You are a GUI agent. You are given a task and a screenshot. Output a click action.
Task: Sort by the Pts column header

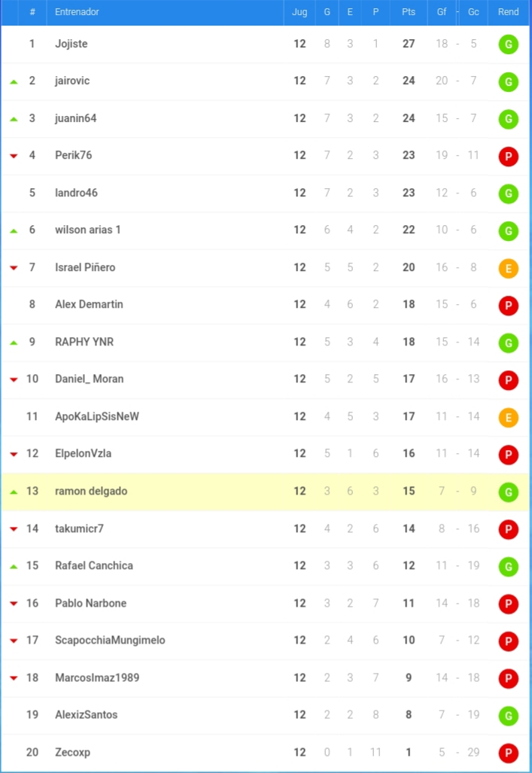click(x=409, y=12)
